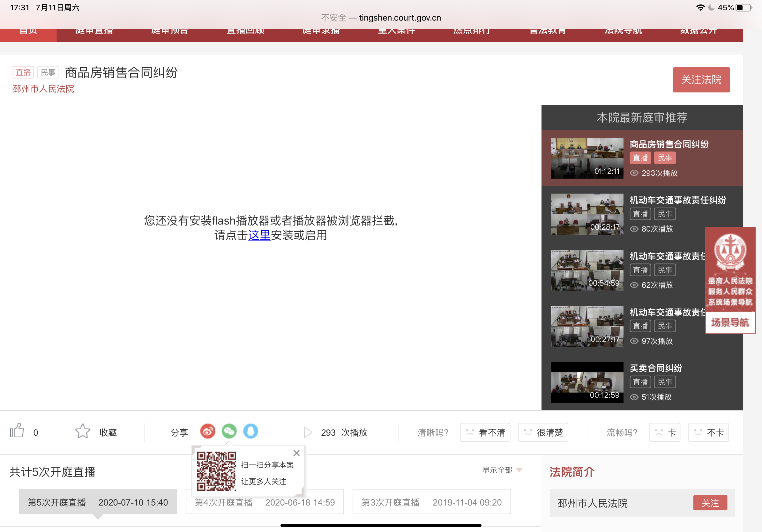Click the 这里 flash install link

(259, 235)
